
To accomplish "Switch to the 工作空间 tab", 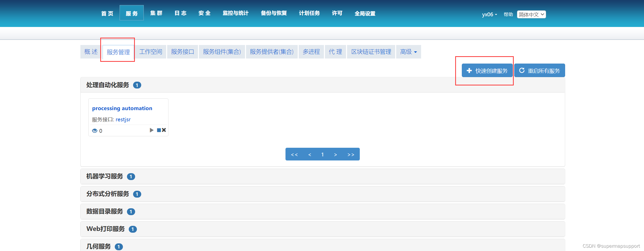I will pos(151,52).
